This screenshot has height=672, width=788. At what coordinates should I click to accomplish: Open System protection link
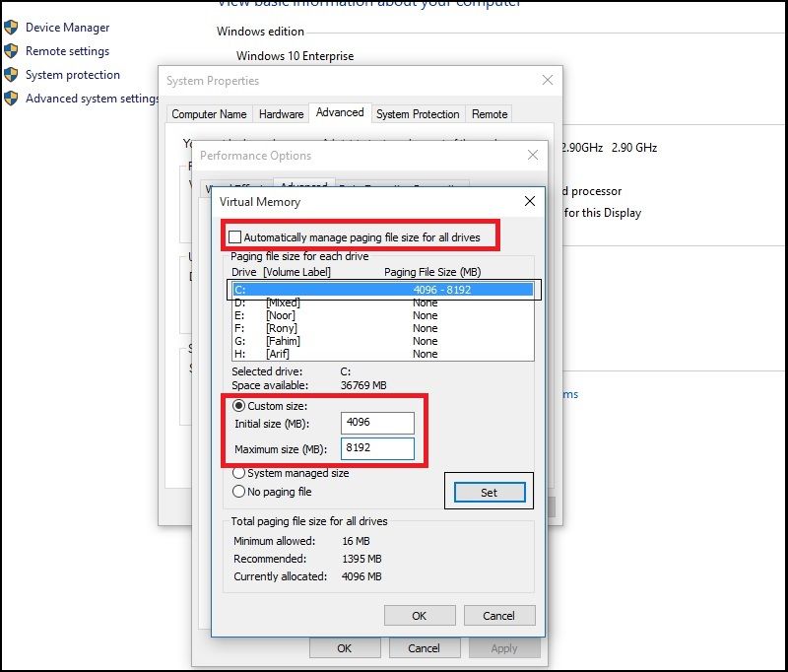tap(73, 74)
